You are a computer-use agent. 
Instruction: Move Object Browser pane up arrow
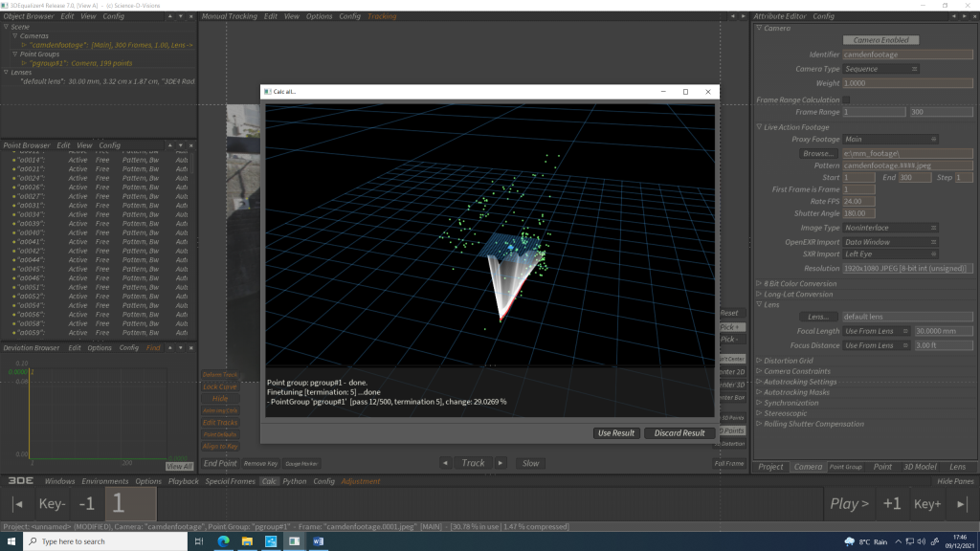click(170, 16)
